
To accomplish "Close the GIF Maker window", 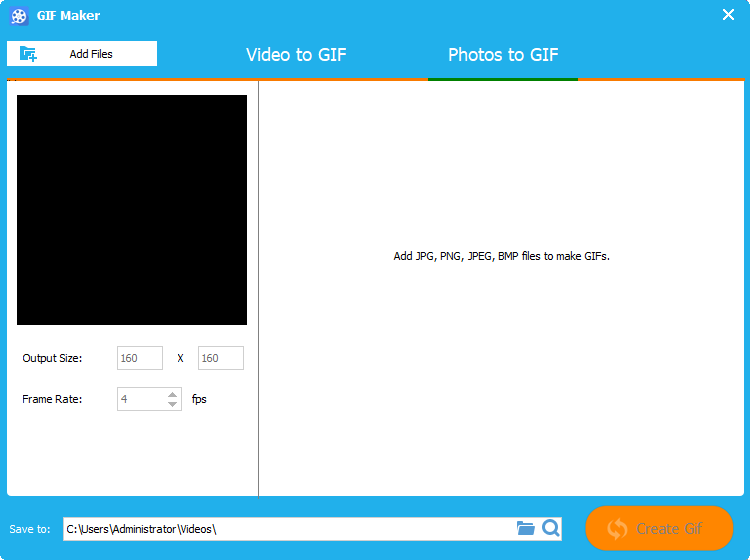I will (x=728, y=14).
